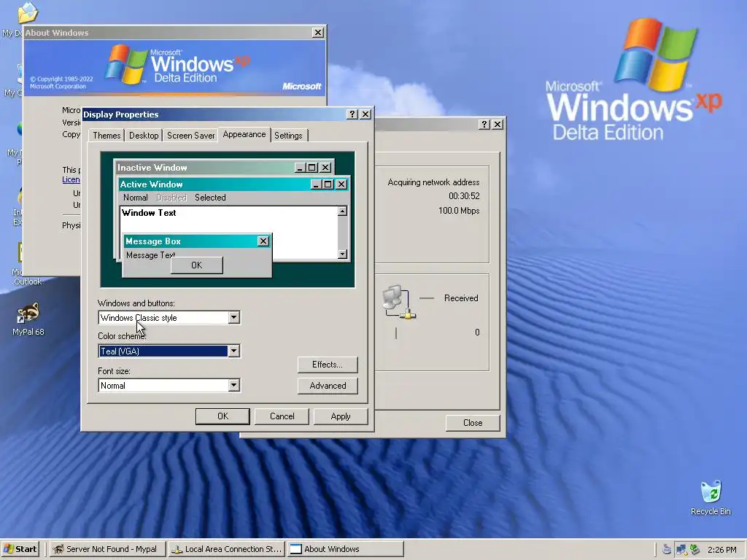Click the Normal menu item in preview

[135, 198]
